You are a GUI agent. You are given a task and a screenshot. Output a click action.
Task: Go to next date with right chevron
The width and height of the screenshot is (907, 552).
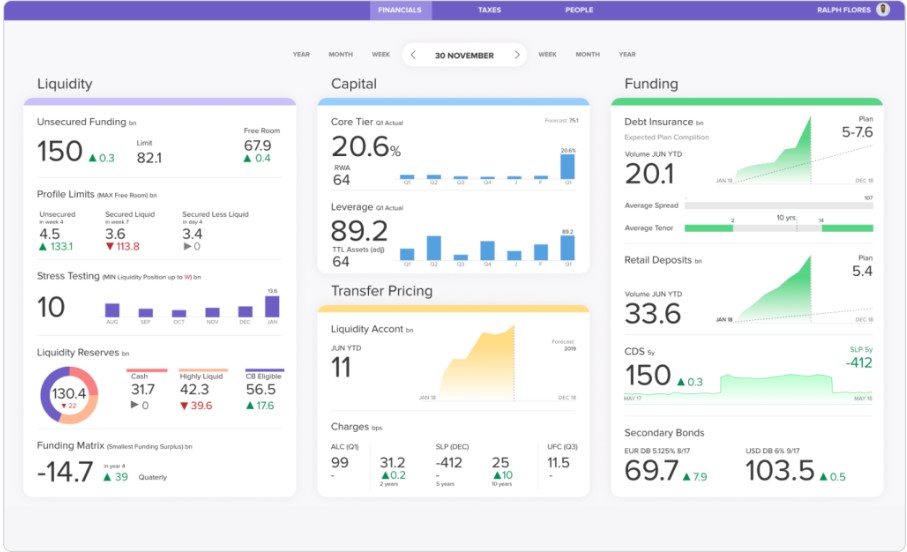click(x=517, y=54)
